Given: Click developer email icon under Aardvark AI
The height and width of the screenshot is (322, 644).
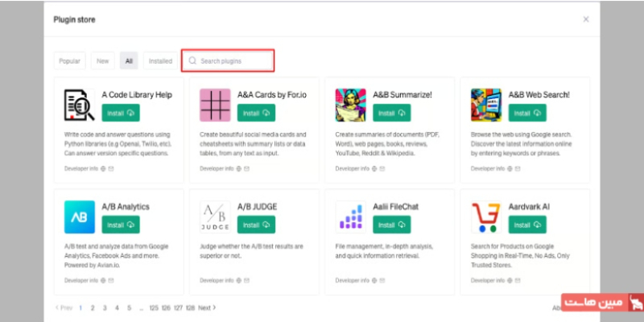Looking at the screenshot, I should (518, 280).
